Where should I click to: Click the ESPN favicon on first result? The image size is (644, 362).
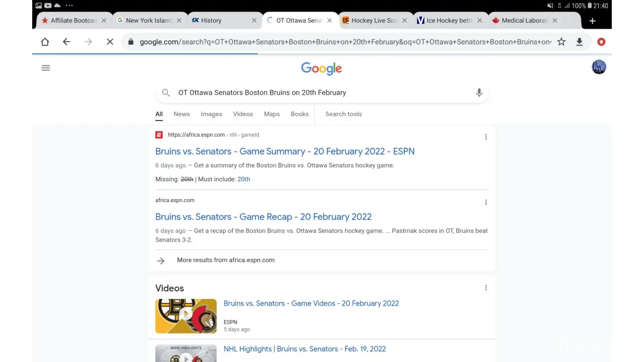point(159,135)
